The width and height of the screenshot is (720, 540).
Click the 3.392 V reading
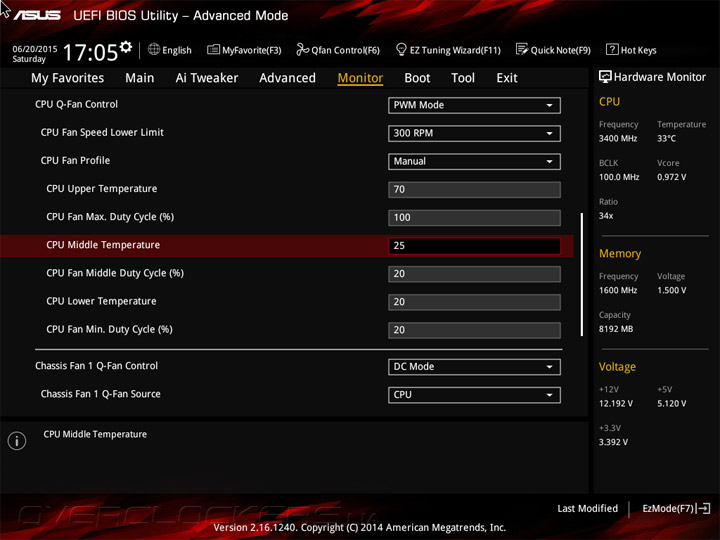[613, 442]
